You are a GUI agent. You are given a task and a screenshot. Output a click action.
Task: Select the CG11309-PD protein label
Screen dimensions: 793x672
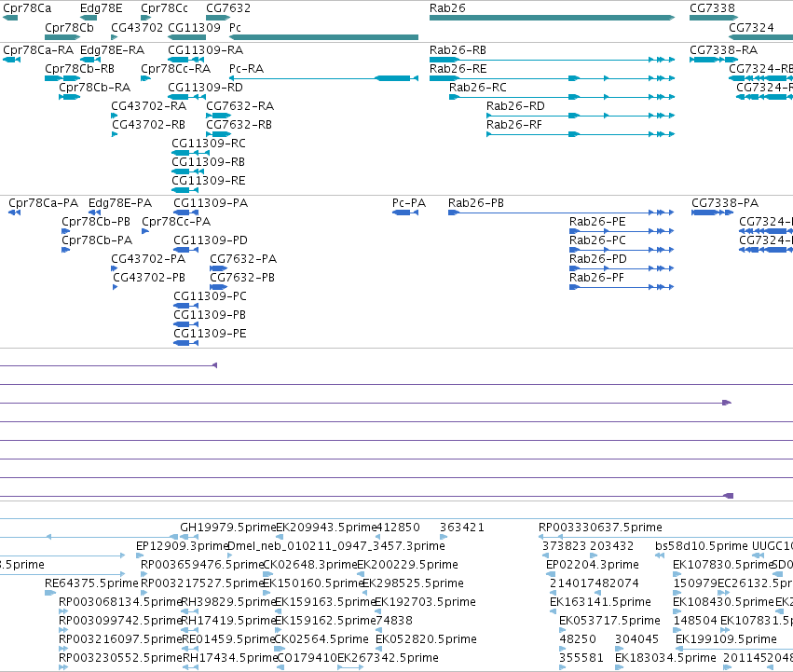click(x=211, y=240)
